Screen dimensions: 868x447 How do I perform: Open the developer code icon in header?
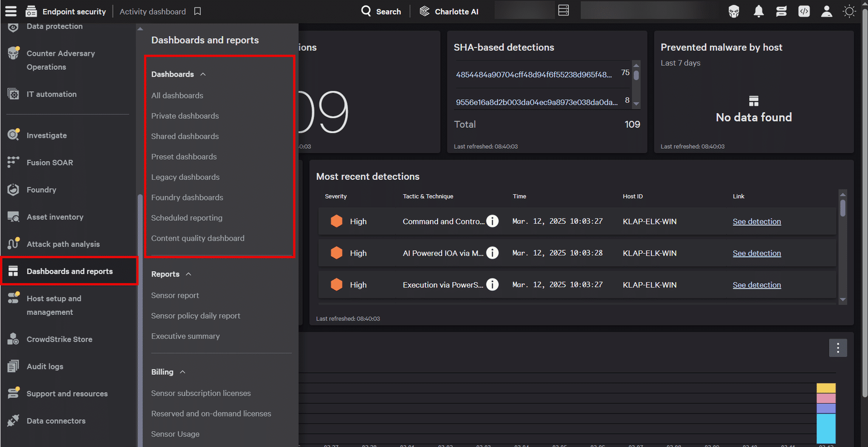coord(804,11)
